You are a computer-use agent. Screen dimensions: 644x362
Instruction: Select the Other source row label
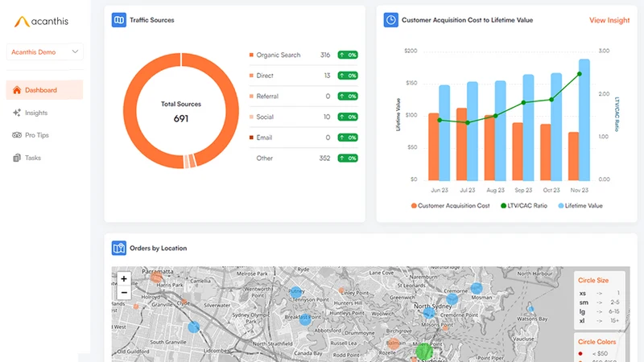[x=265, y=158]
